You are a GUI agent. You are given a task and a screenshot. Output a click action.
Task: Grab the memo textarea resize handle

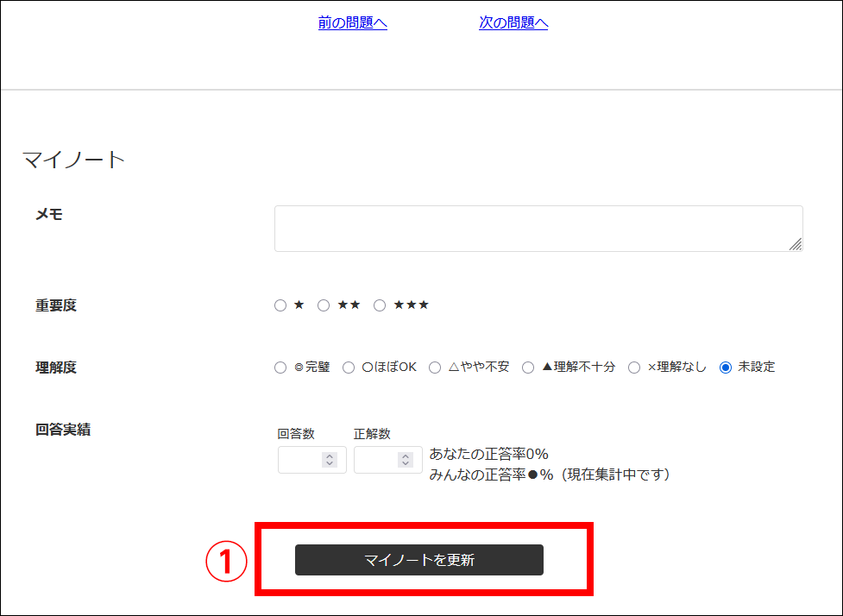(x=796, y=244)
